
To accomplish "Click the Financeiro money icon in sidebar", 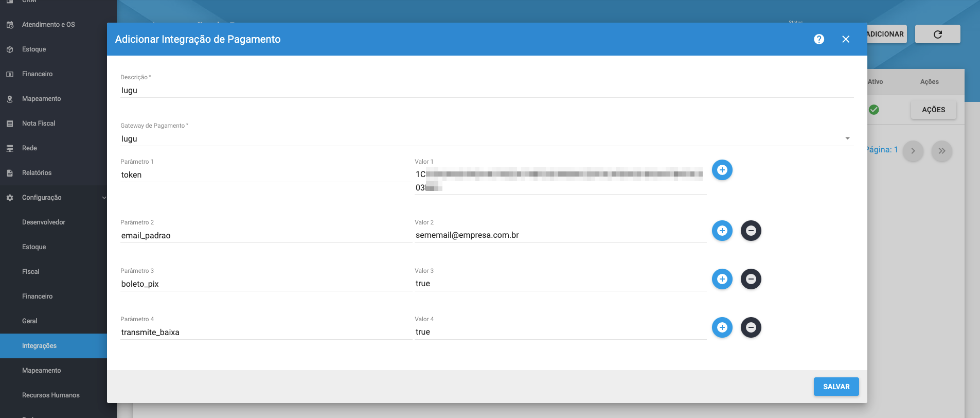I will [10, 74].
